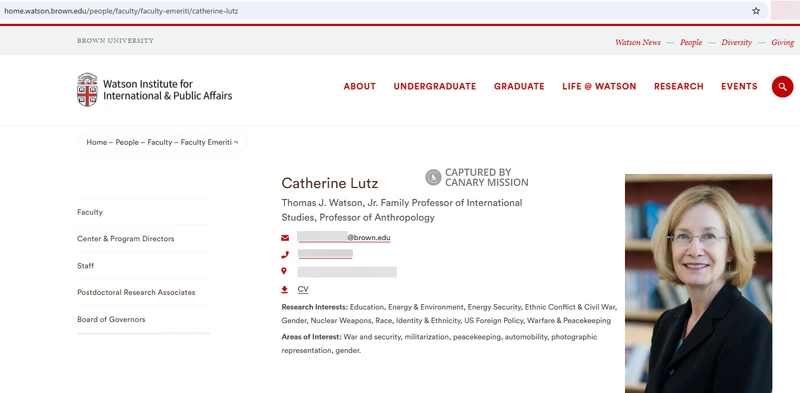
Task: Click the red location pin icon
Action: [284, 271]
